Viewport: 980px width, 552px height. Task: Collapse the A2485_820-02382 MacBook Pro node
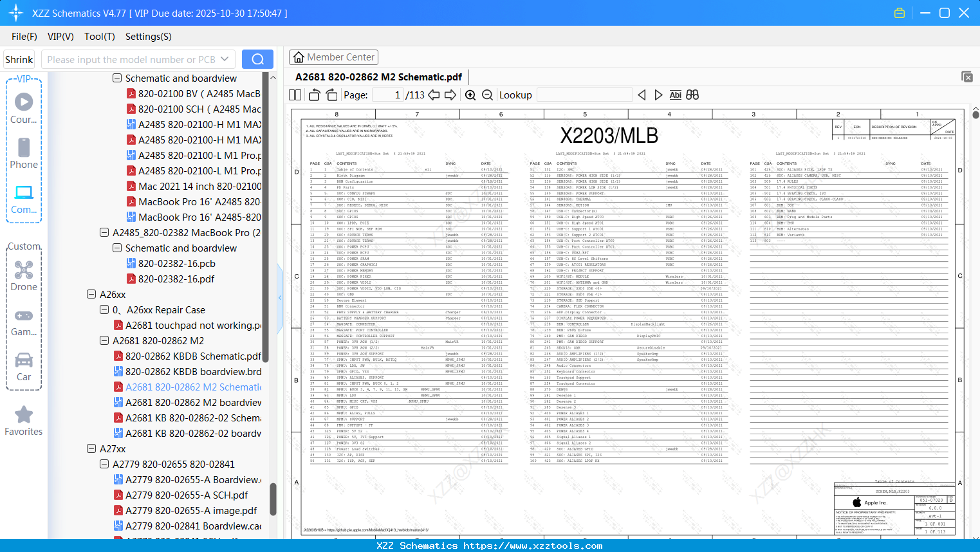click(x=104, y=232)
